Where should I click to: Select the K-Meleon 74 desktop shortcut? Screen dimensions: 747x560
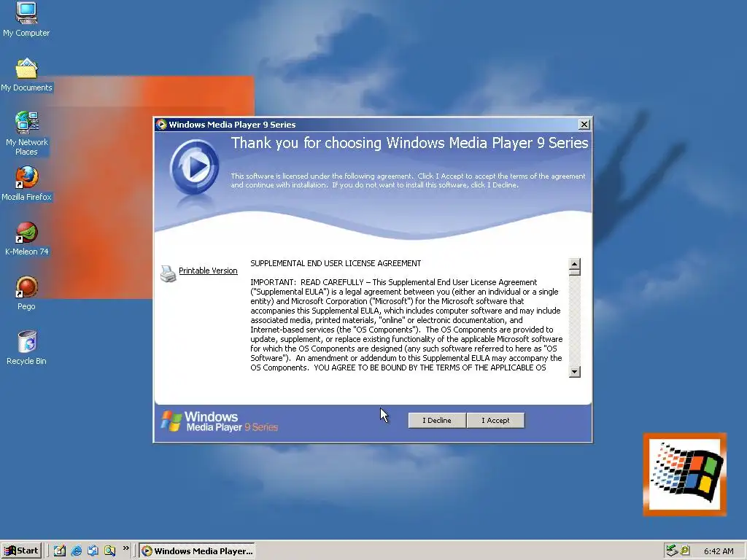[x=26, y=238]
